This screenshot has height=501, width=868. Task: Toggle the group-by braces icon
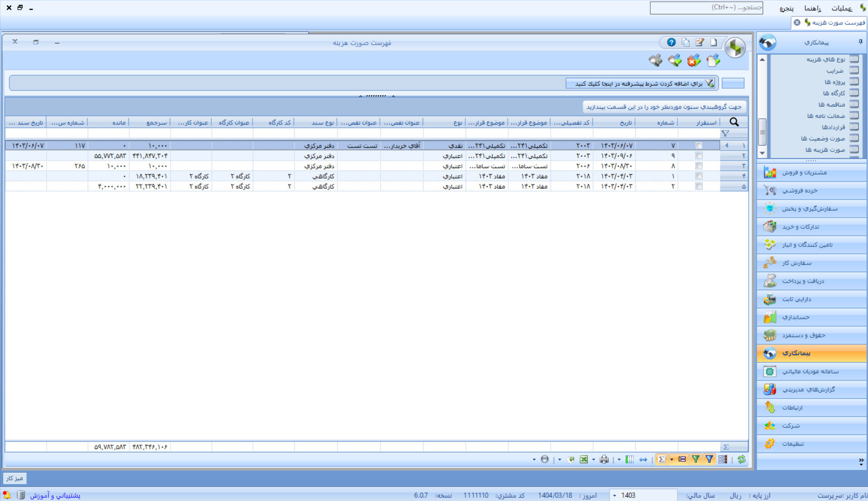pos(682,459)
